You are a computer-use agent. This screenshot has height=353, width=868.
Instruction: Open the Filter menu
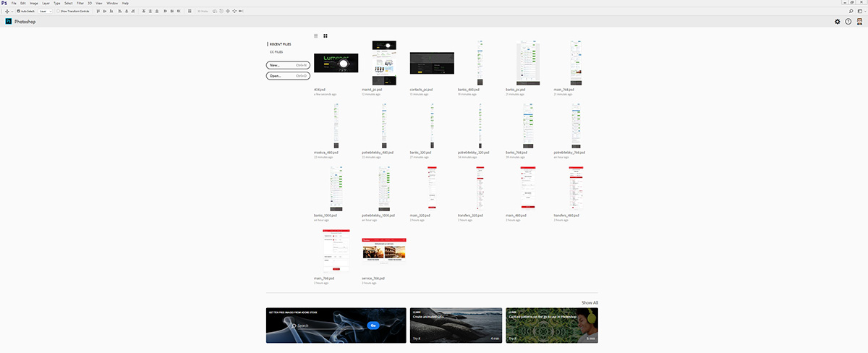click(x=80, y=3)
